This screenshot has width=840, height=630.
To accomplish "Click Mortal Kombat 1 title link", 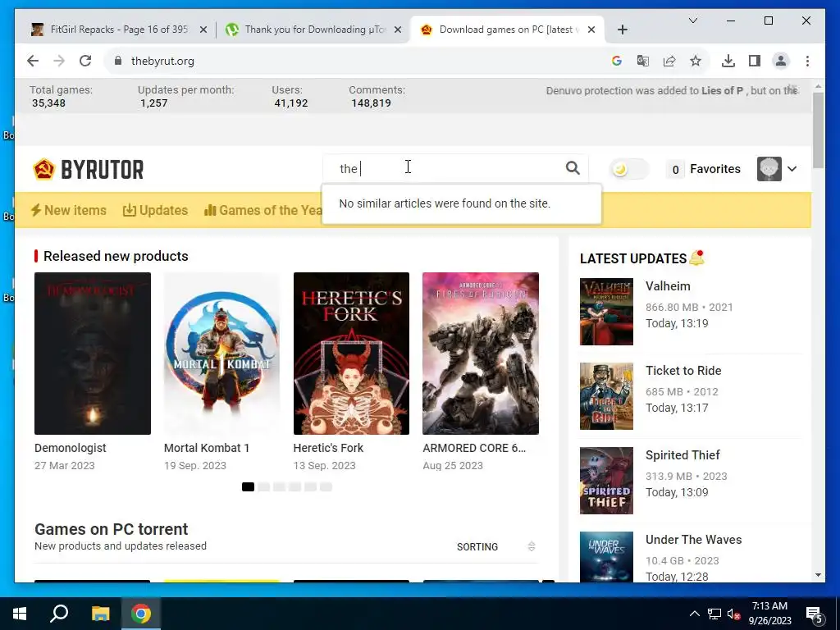I will [x=207, y=448].
